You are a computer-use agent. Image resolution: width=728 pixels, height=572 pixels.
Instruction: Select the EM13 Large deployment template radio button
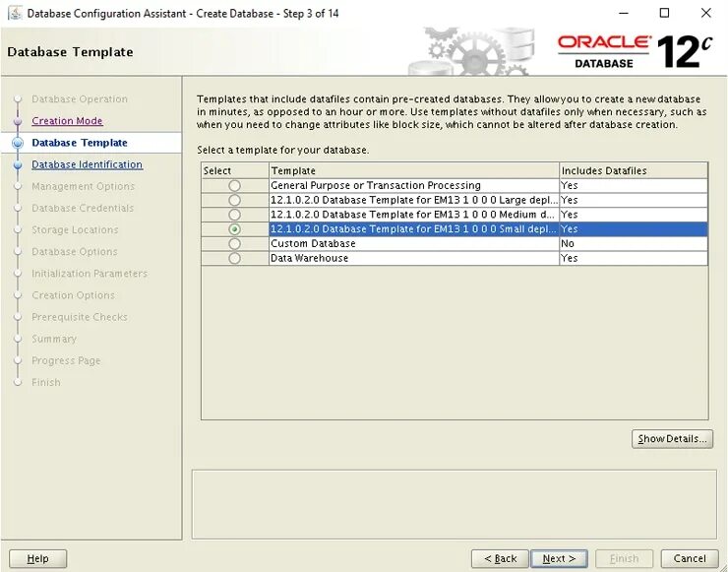pyautogui.click(x=234, y=200)
